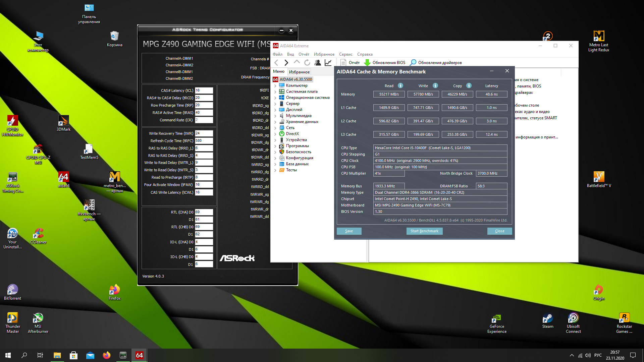Click the AIDA64 forward navigation arrow

(286, 63)
